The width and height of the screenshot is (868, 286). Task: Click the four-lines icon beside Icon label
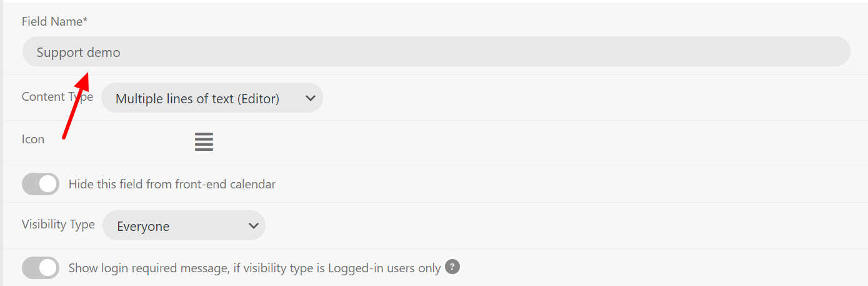pos(204,141)
